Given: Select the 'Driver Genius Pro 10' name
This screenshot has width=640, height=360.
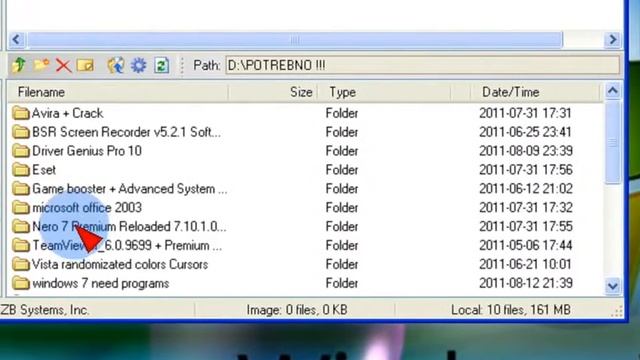Looking at the screenshot, I should point(87,151).
